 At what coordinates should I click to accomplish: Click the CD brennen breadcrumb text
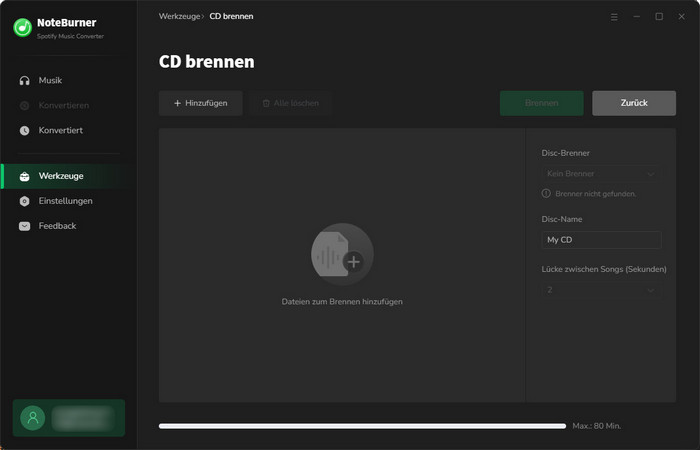point(231,17)
